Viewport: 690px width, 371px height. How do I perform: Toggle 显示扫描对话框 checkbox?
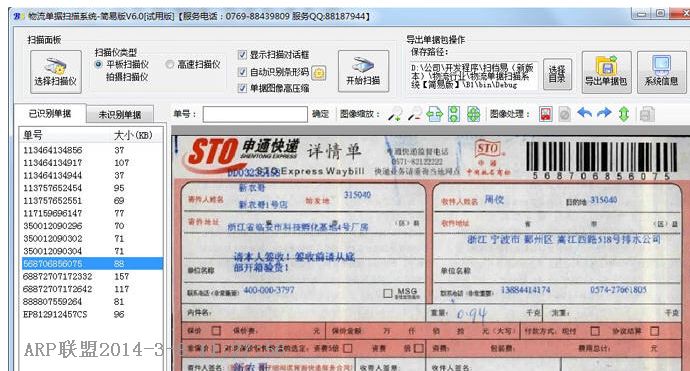242,55
